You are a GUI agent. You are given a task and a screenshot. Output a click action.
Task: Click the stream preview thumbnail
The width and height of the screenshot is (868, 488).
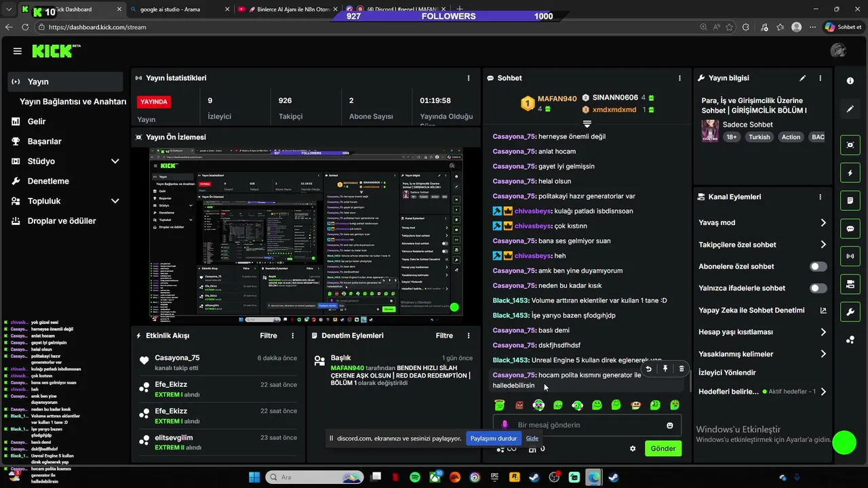click(306, 235)
